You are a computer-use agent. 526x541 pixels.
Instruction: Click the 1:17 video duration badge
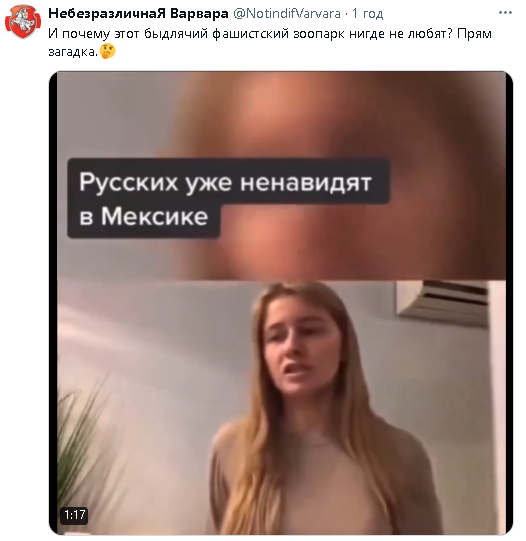click(75, 515)
